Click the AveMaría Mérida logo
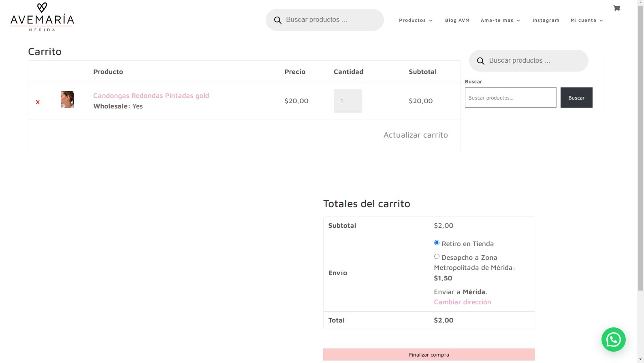644x363 pixels. (x=42, y=17)
